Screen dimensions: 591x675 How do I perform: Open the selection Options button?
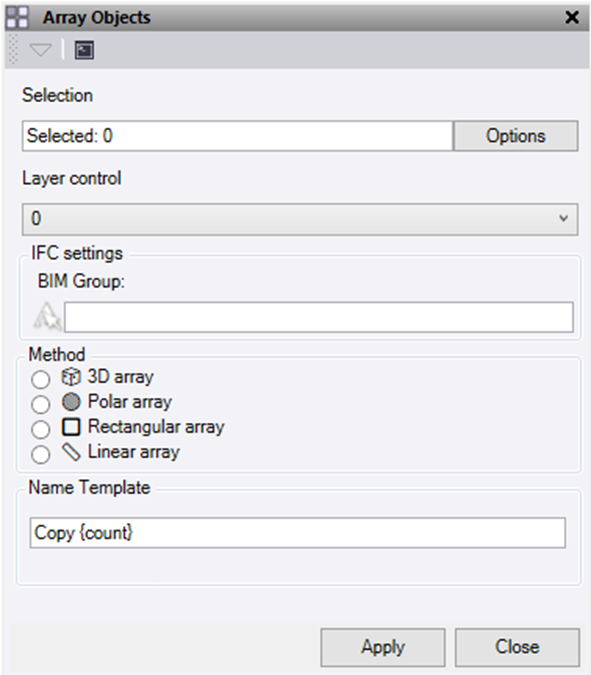[x=516, y=136]
